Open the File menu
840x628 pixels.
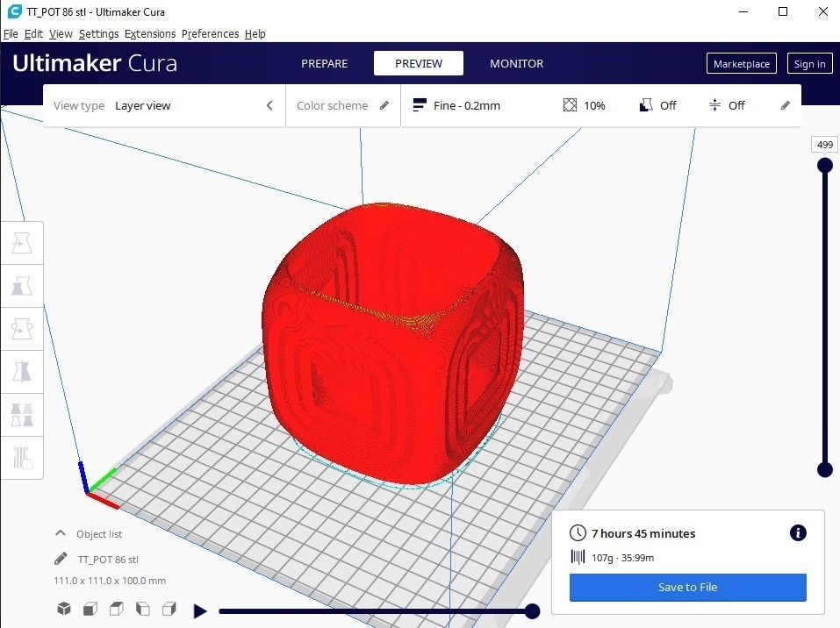coord(11,33)
